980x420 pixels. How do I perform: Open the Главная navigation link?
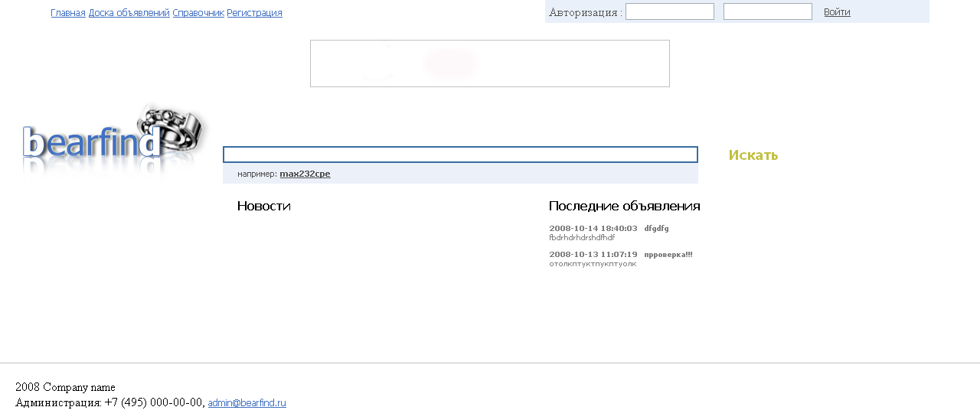click(x=68, y=13)
